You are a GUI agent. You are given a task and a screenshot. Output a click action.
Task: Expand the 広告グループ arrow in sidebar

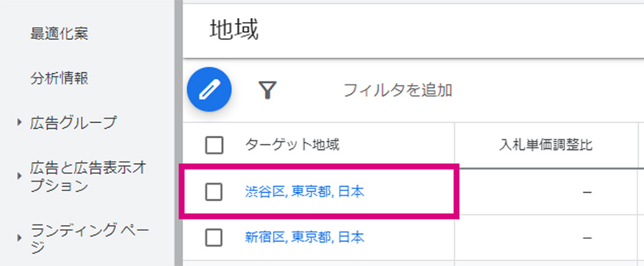[19, 122]
